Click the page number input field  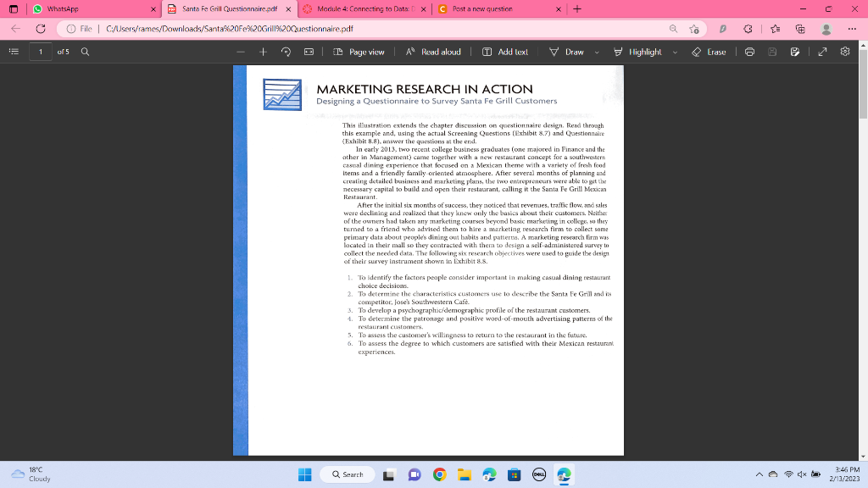[x=41, y=52]
